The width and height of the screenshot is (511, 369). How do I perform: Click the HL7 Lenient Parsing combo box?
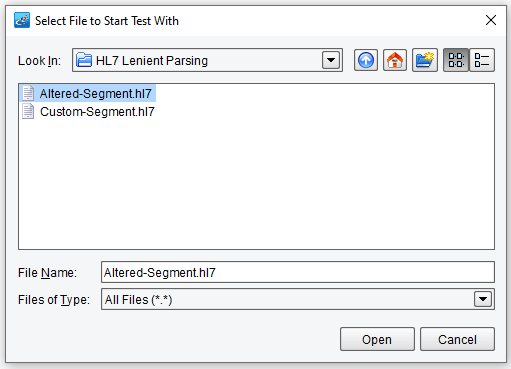point(207,60)
